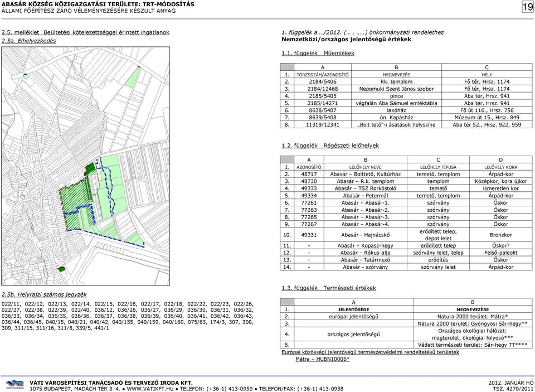The width and height of the screenshot is (535, 392).
Task: Click heading '2.5. melléklet Beültetési kötelezettséggel érintett ingatlanok'
Action: pos(85,32)
